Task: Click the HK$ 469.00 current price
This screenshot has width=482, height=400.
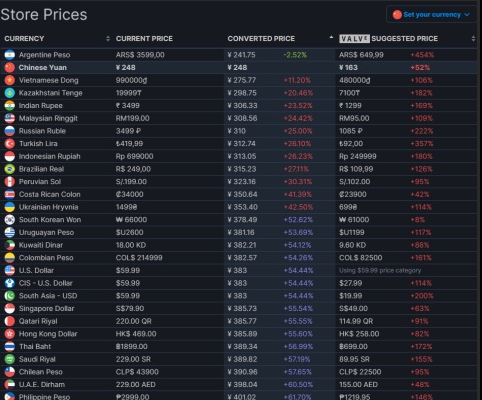Action: [x=136, y=334]
